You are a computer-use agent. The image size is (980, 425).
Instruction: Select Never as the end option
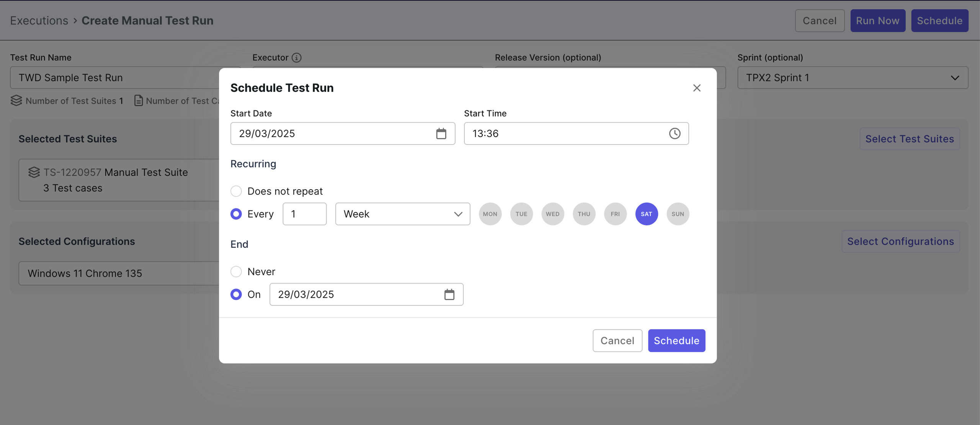point(236,271)
